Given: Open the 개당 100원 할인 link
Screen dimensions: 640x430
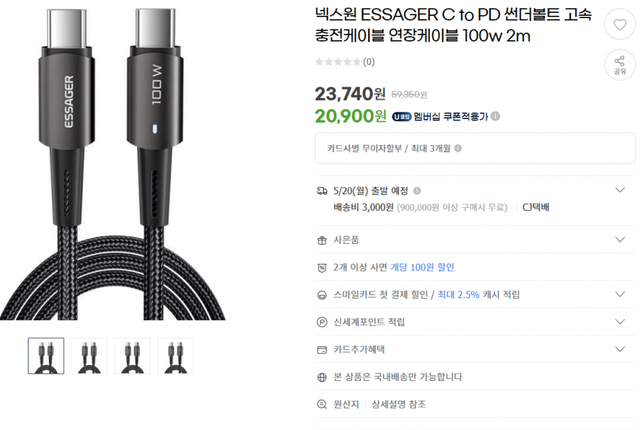Looking at the screenshot, I should click(x=422, y=267).
